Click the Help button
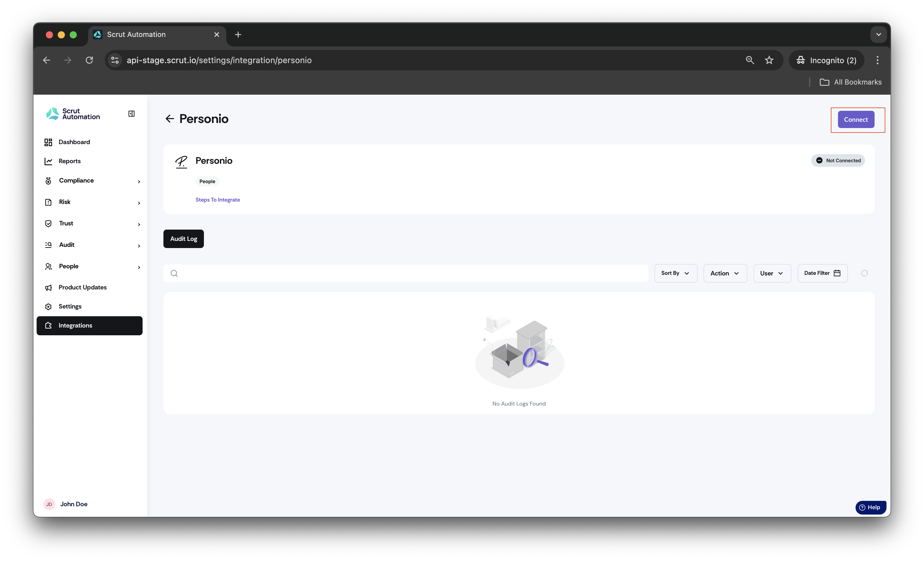Screen dimensions: 924x561 pyautogui.click(x=870, y=507)
